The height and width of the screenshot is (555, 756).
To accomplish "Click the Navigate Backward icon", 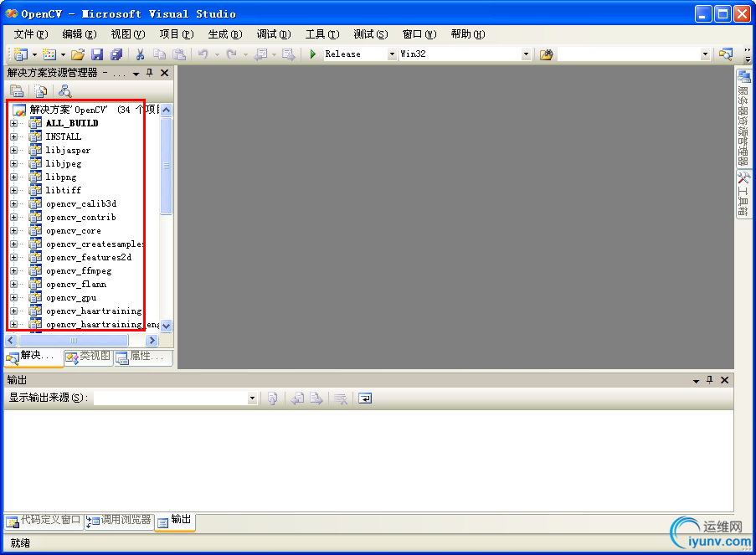I will coord(261,54).
